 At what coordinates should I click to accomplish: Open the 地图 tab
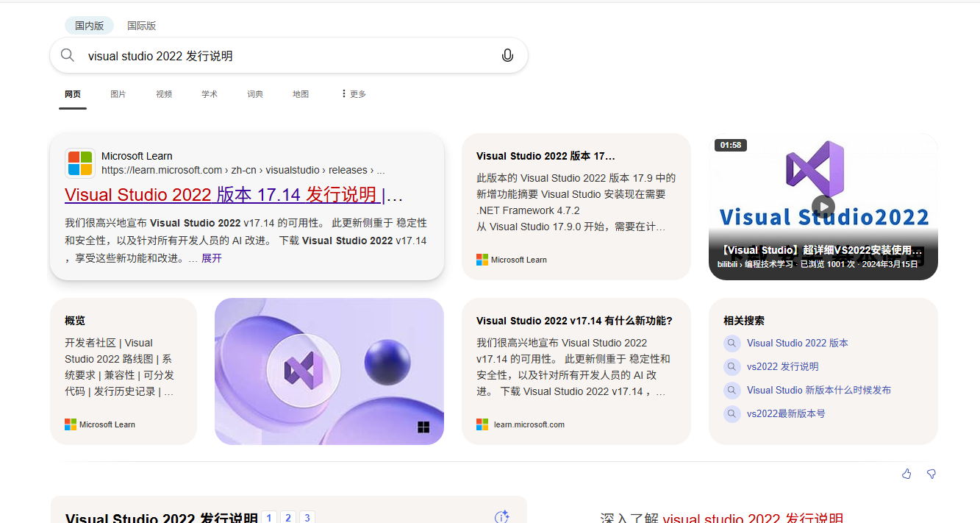click(301, 94)
